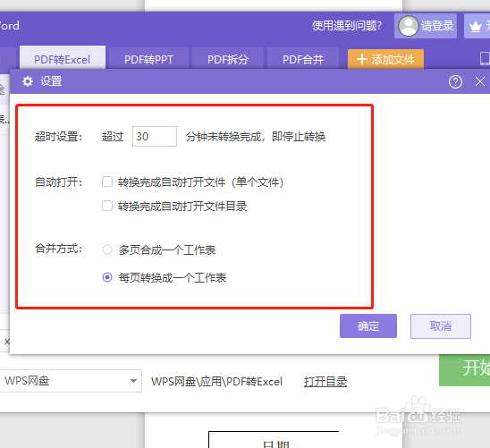490x448 pixels.
Task: Click the 使用遇到问题? help link
Action: (x=347, y=26)
